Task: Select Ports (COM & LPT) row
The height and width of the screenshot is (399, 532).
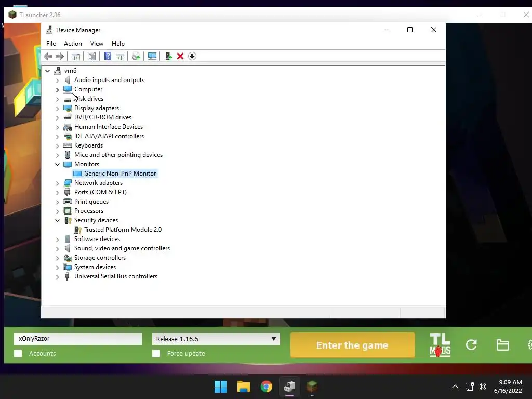Action: (x=100, y=192)
